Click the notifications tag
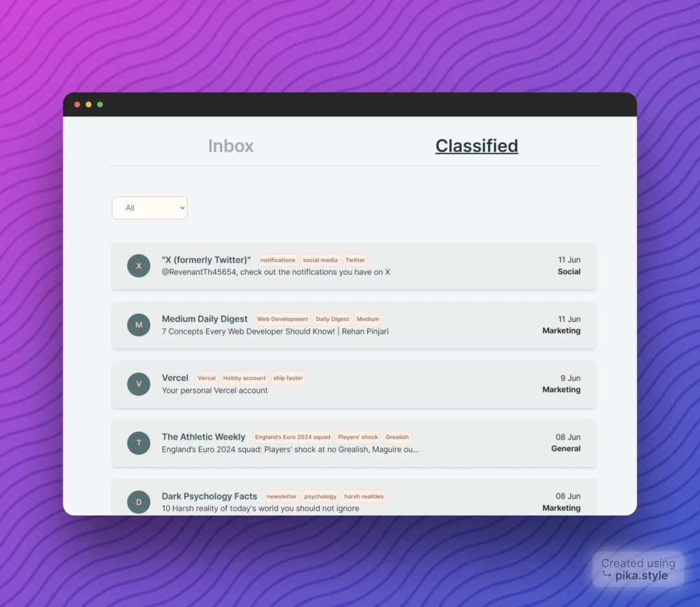This screenshot has height=607, width=700. point(277,260)
